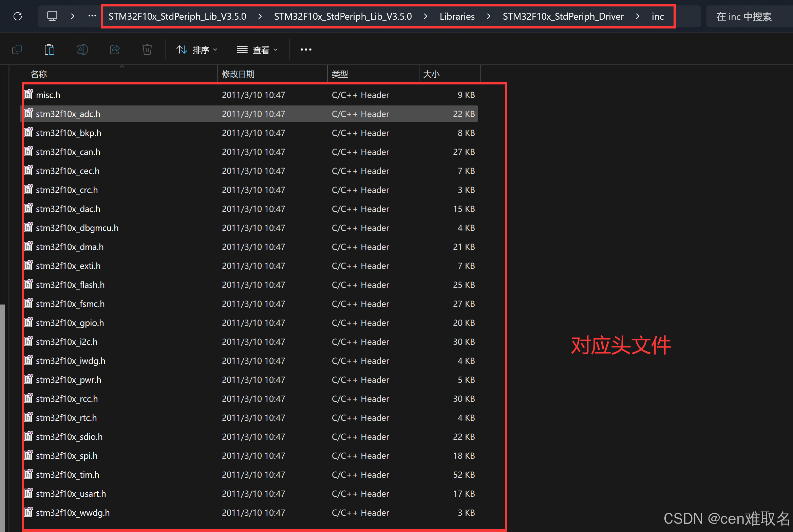Click the refresh icon in address bar
The image size is (793, 532).
tap(18, 16)
